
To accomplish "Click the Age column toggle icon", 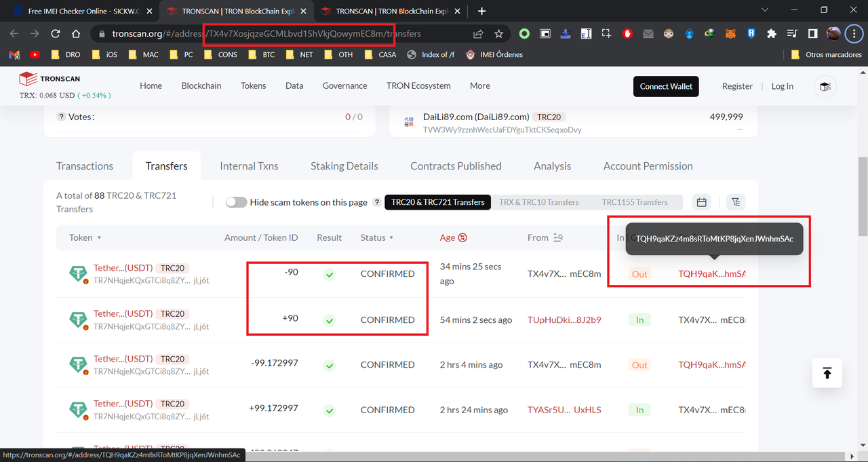I will (x=463, y=237).
